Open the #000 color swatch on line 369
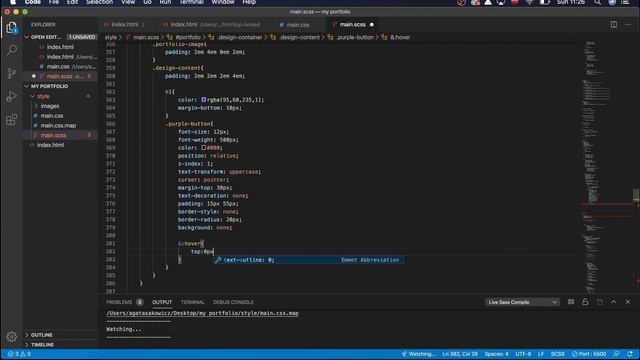This screenshot has height=360, width=640. 204,147
